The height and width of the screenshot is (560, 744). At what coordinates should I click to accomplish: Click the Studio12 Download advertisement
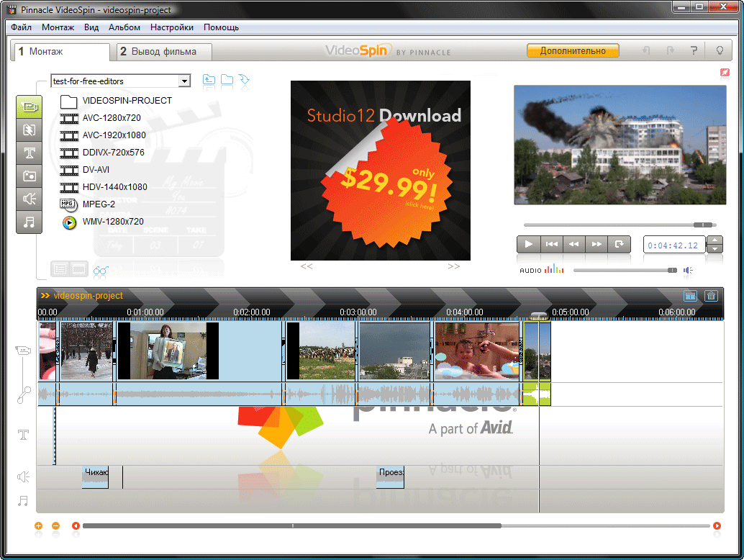tap(381, 171)
